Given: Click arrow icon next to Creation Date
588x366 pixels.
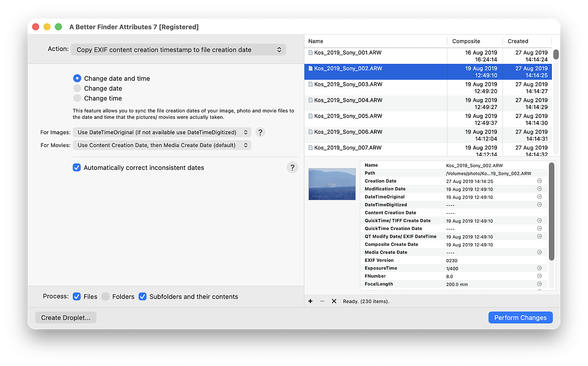Looking at the screenshot, I should point(539,181).
